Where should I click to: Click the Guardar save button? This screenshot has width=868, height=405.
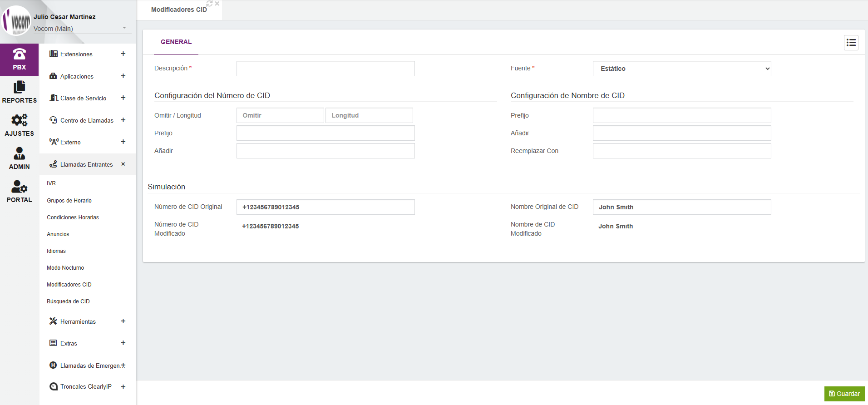pyautogui.click(x=844, y=394)
